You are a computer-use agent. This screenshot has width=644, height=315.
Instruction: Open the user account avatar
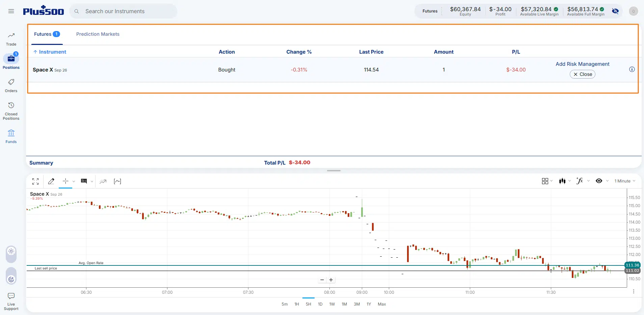633,11
